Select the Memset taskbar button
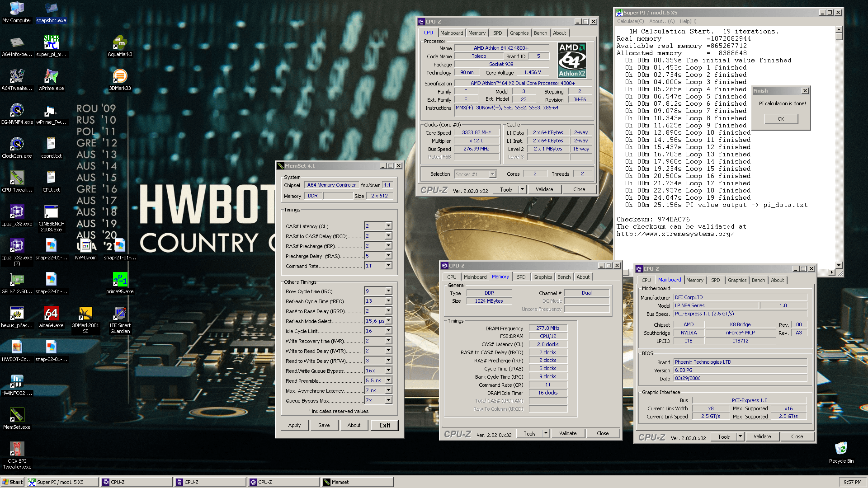The width and height of the screenshot is (868, 488). pos(357,482)
